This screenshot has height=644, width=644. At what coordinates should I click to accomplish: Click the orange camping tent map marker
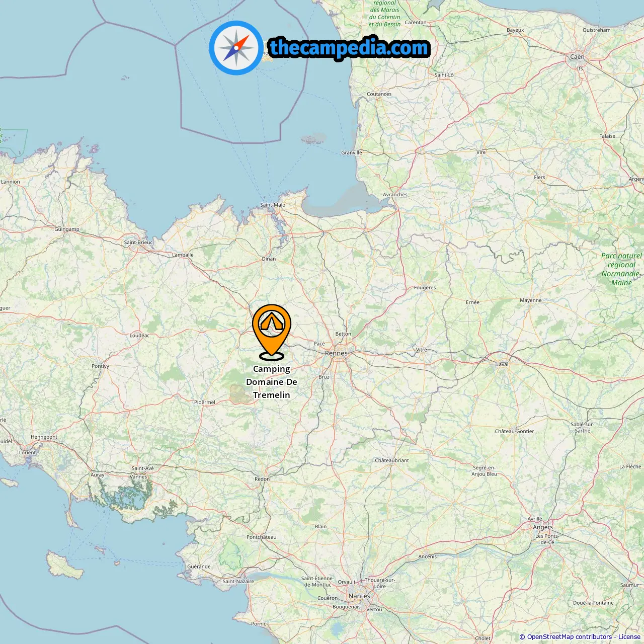272,332
